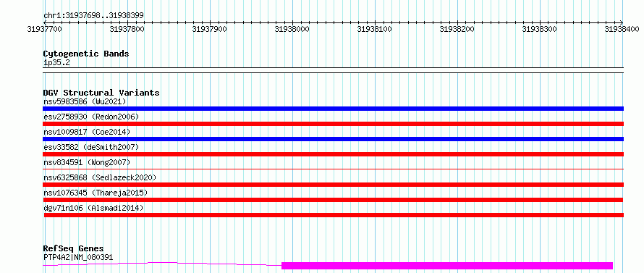Click the blue bar for nsv1009817
Image resolution: width=644 pixels, height=273 pixels.
tap(333, 139)
